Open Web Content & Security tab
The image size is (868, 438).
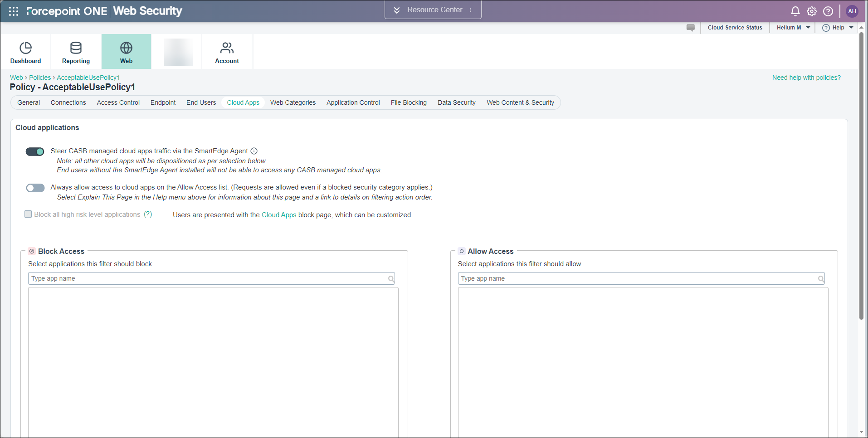(521, 102)
